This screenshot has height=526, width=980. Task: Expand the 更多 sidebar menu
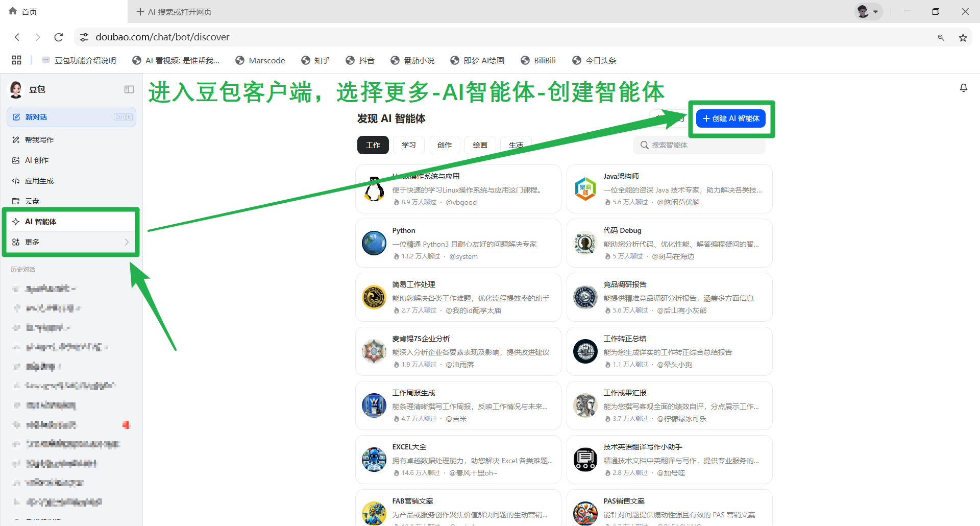click(x=70, y=242)
